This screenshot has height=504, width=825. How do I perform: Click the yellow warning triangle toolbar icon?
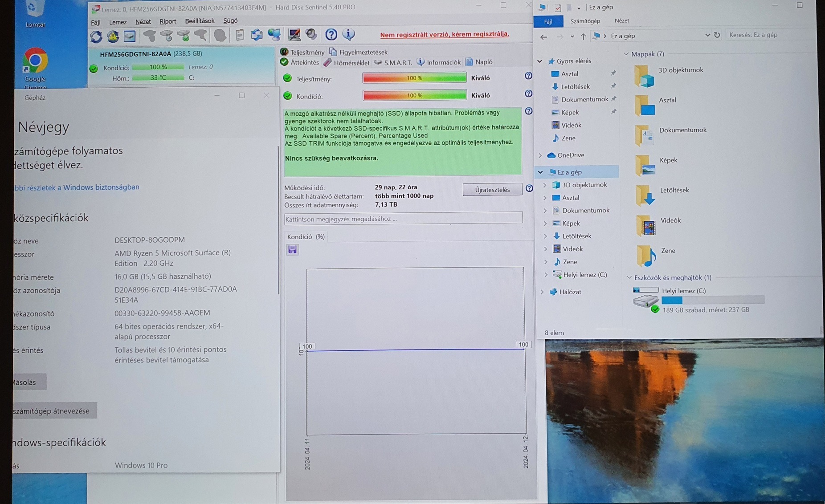pos(113,36)
